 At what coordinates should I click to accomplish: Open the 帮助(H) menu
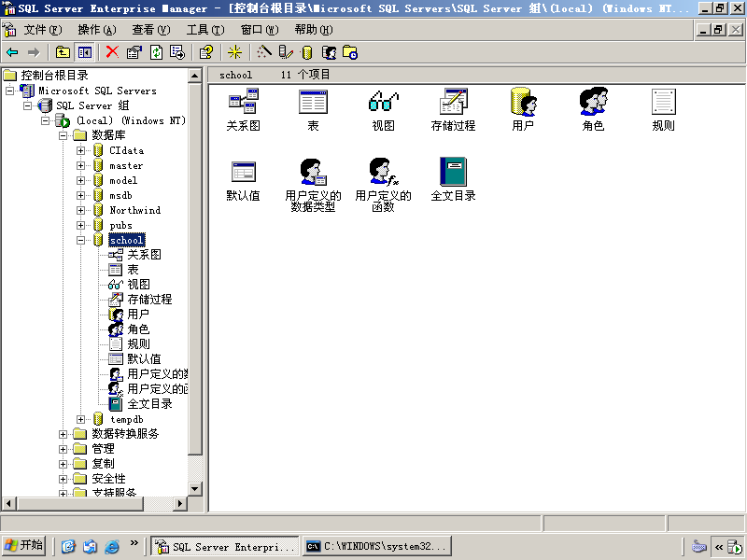click(x=314, y=30)
